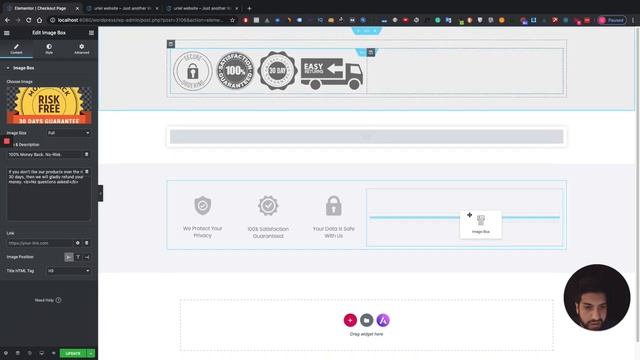Set image position to left

[69, 257]
